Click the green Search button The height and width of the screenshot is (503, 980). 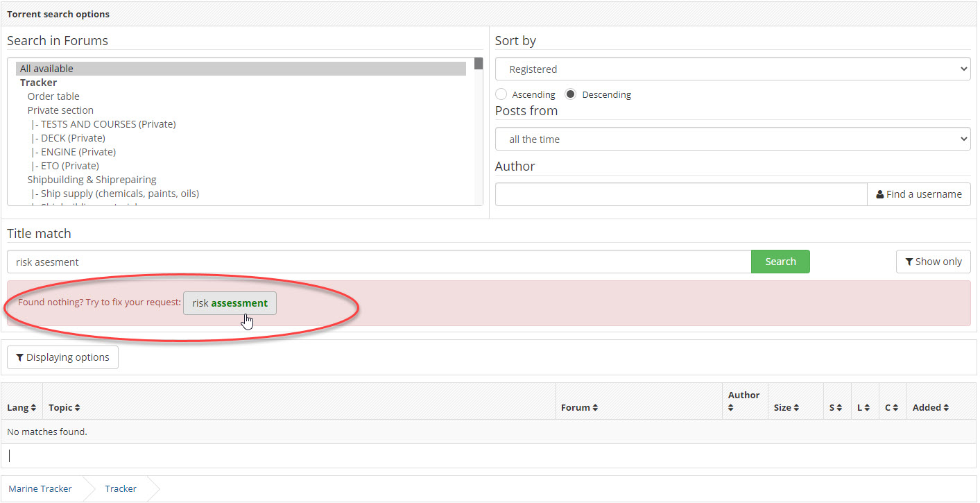[x=780, y=262]
